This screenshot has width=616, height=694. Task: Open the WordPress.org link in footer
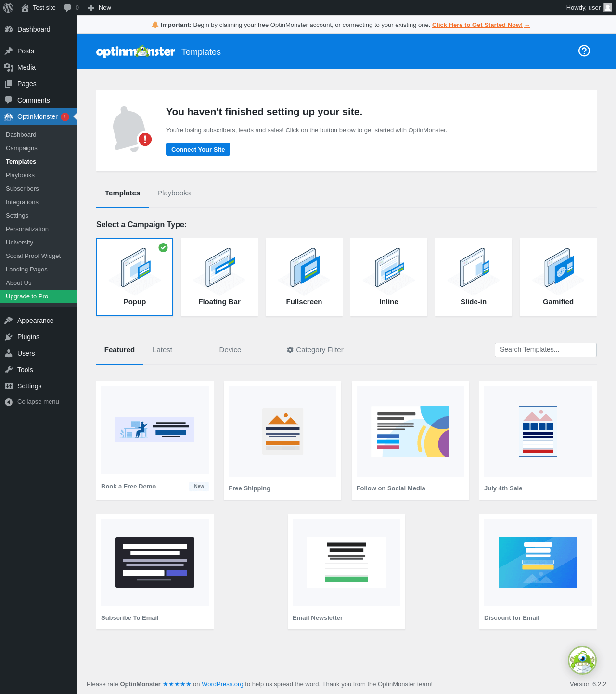coord(222,684)
